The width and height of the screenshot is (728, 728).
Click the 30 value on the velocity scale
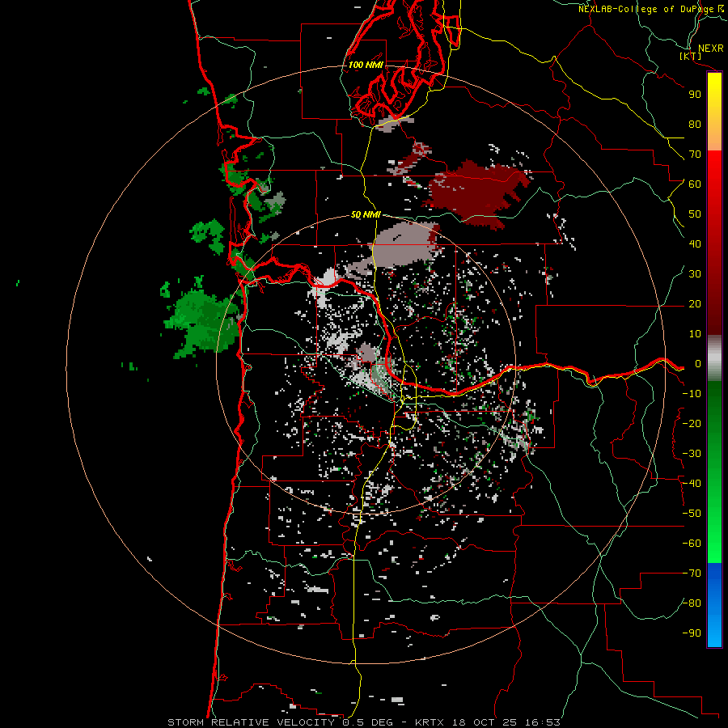pos(695,274)
